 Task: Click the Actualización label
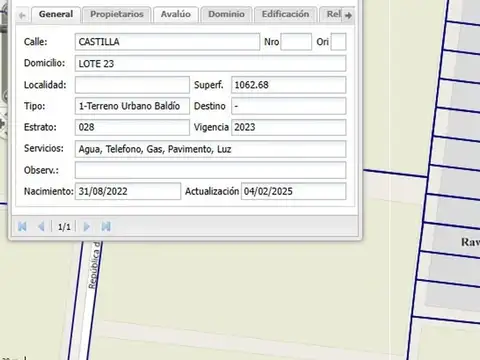click(x=212, y=191)
